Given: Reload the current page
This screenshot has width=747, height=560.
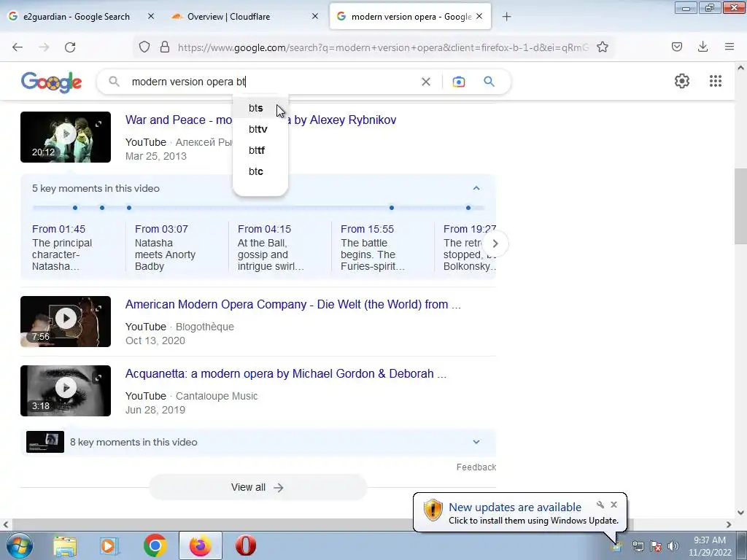Looking at the screenshot, I should (70, 47).
